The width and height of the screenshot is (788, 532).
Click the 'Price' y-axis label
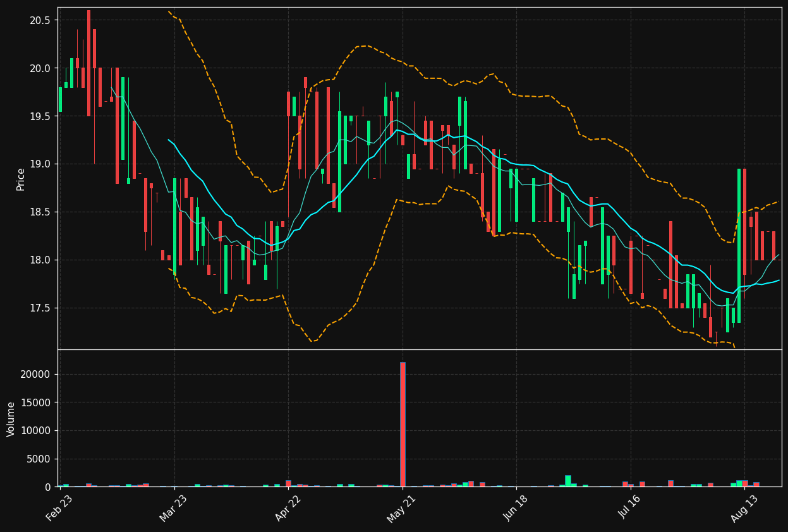21,179
